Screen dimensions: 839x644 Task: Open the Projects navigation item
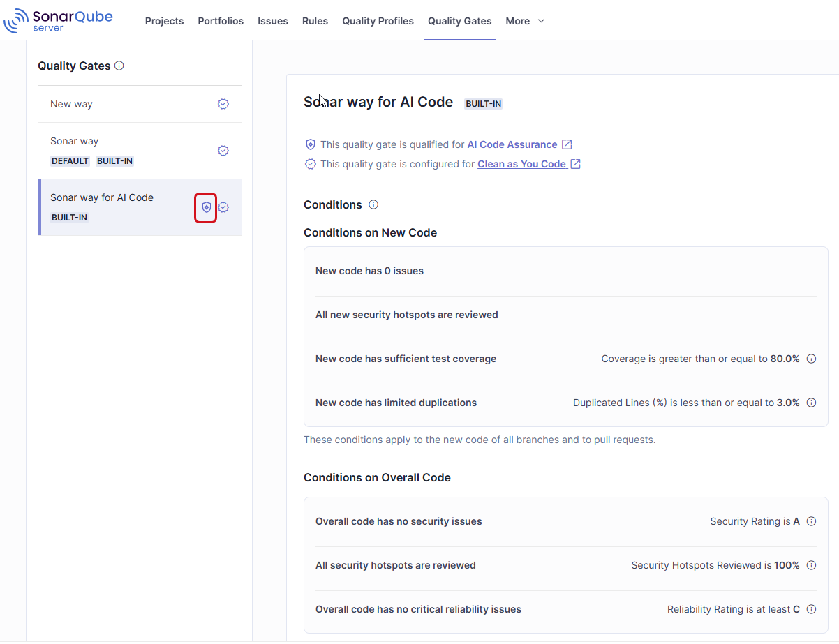tap(164, 21)
